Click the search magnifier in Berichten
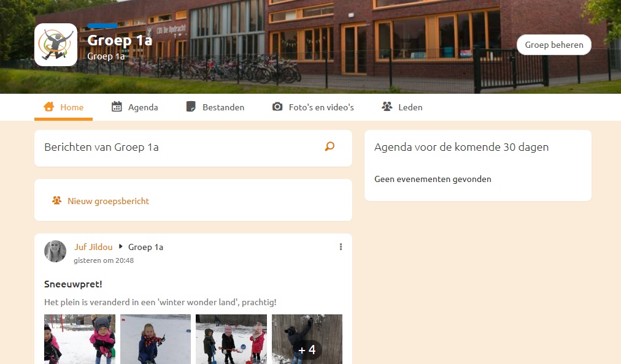 [x=330, y=147]
